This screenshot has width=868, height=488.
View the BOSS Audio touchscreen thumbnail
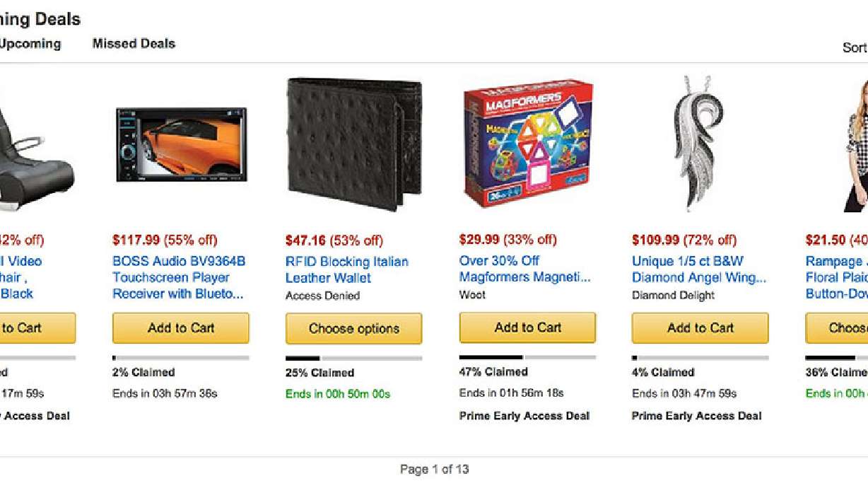(x=180, y=144)
